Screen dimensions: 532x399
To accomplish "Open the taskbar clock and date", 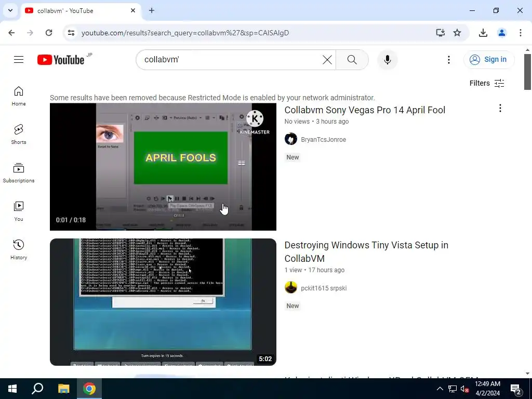I will (x=487, y=389).
